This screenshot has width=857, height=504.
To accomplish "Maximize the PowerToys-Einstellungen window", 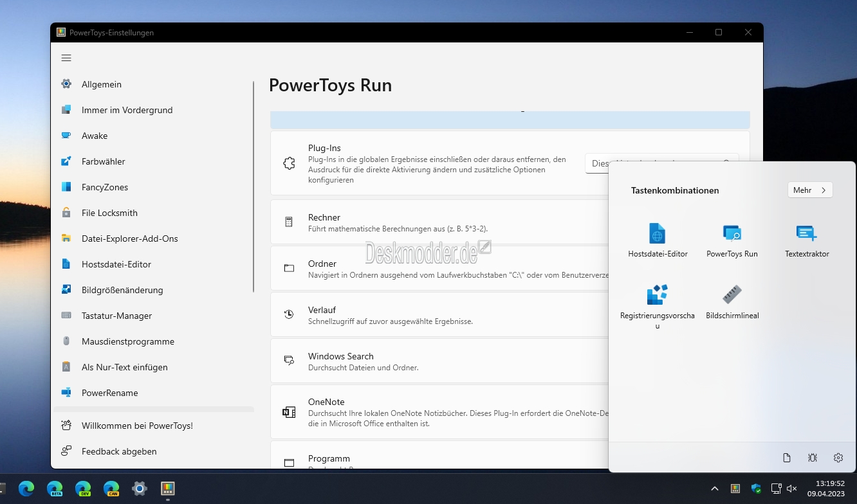I will pyautogui.click(x=719, y=32).
